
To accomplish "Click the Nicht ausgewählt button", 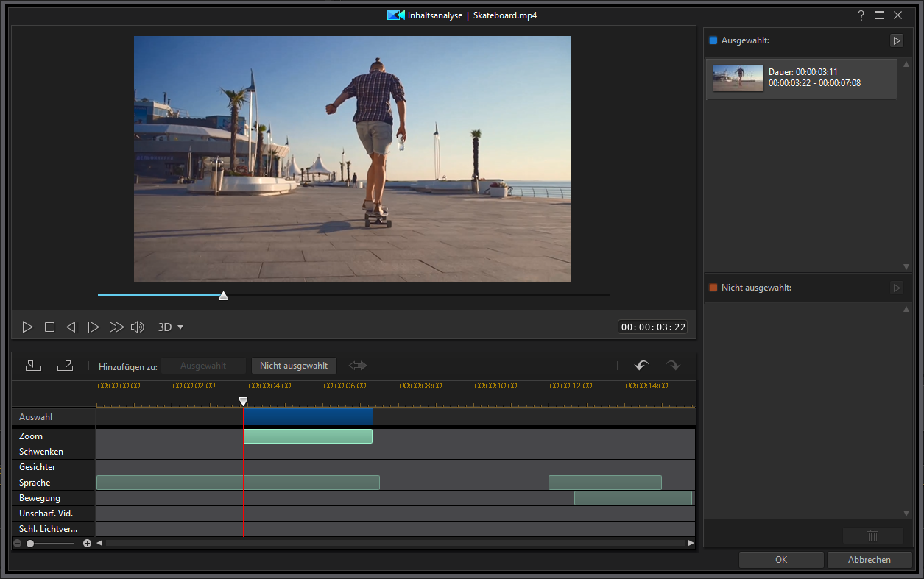I will coord(294,366).
